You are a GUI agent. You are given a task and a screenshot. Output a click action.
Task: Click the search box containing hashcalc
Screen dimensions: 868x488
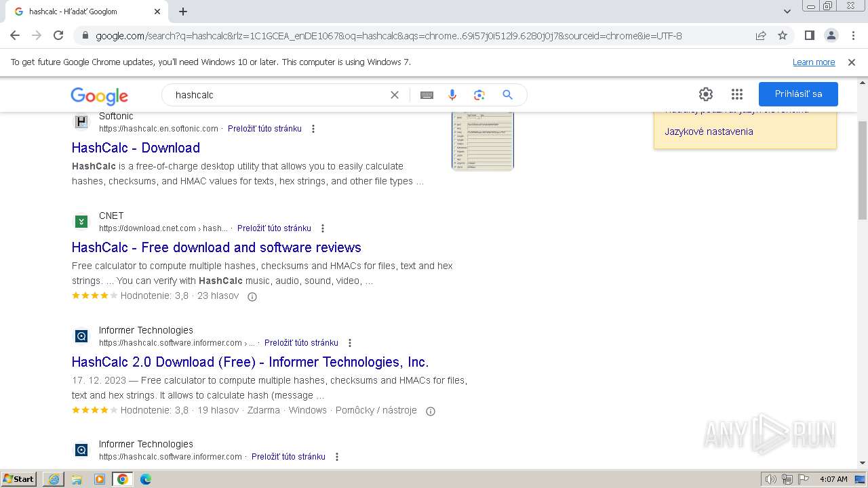point(278,95)
